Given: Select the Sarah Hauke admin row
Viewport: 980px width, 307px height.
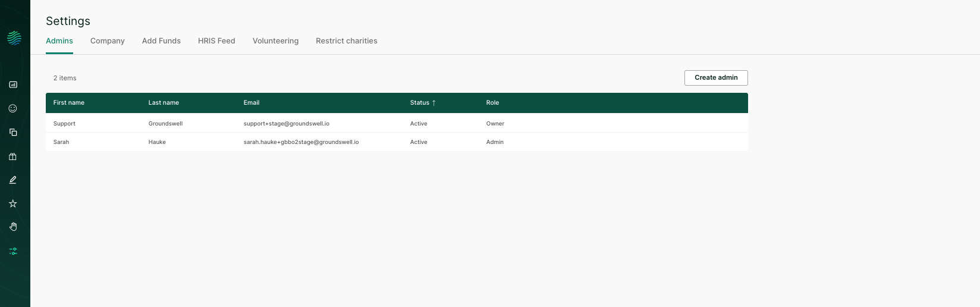Looking at the screenshot, I should tap(397, 142).
